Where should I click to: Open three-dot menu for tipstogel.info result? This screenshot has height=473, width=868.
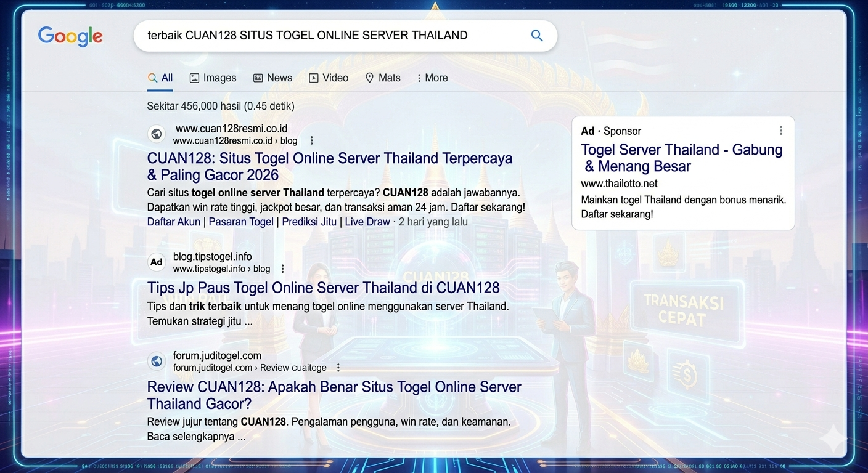point(283,269)
